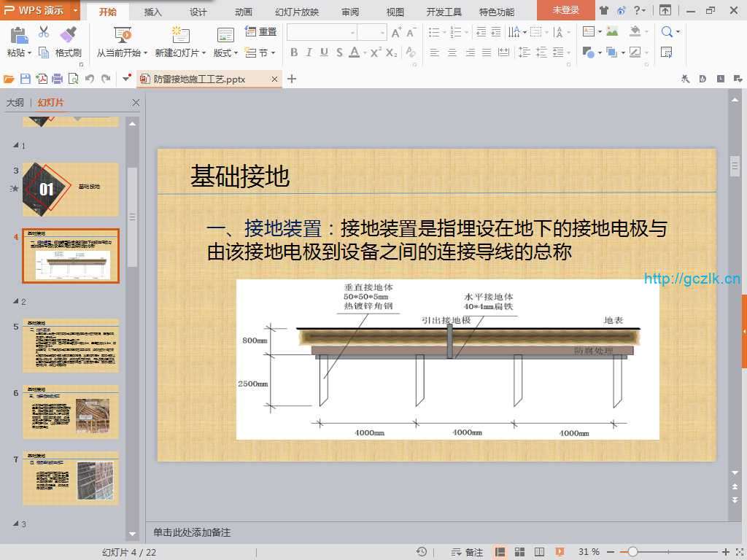The image size is (747, 560).
Task: Toggle italic text formatting
Action: point(309,52)
